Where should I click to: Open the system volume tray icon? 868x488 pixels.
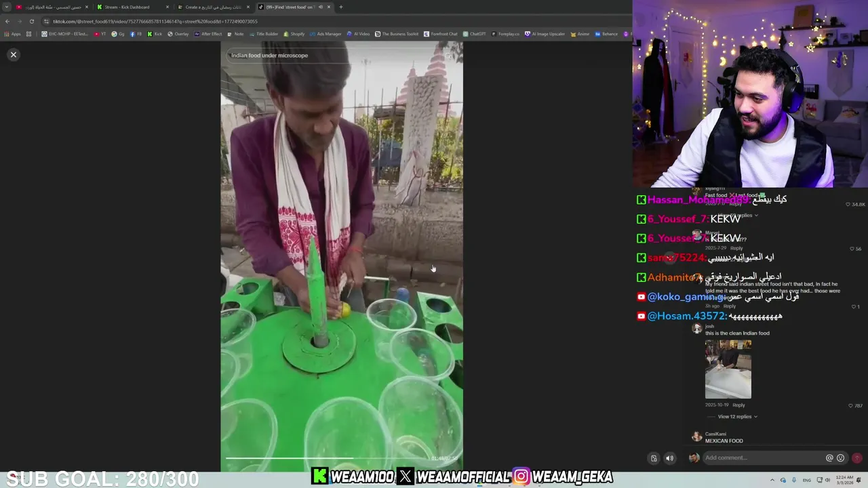[x=827, y=480]
